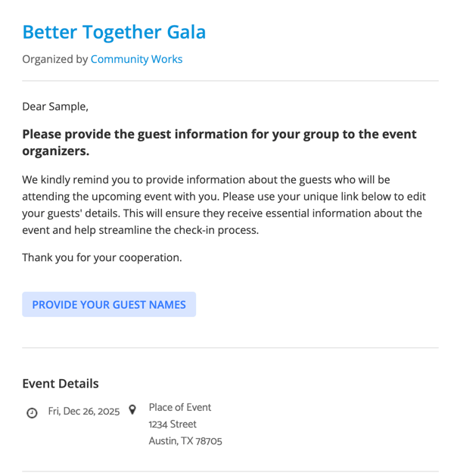Click the reminder paragraph about guests' details
454x476 pixels.
tap(224, 205)
